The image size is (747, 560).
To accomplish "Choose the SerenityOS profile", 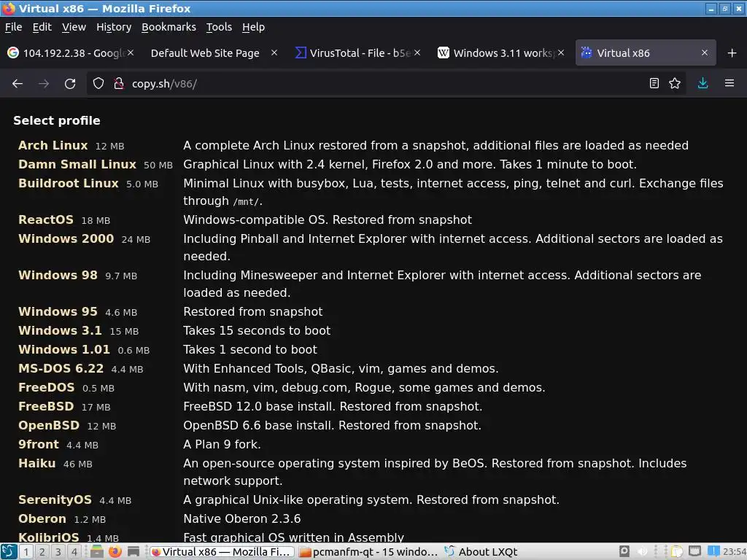I will (55, 499).
